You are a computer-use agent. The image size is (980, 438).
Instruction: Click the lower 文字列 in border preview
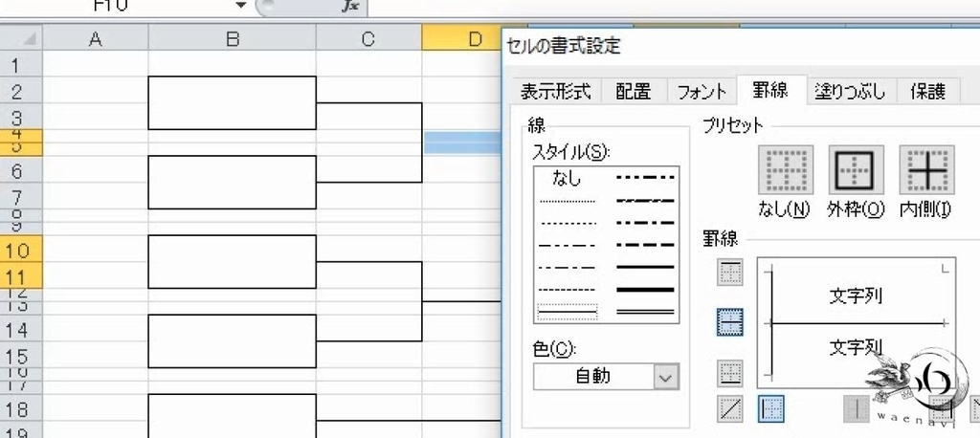pos(856,346)
